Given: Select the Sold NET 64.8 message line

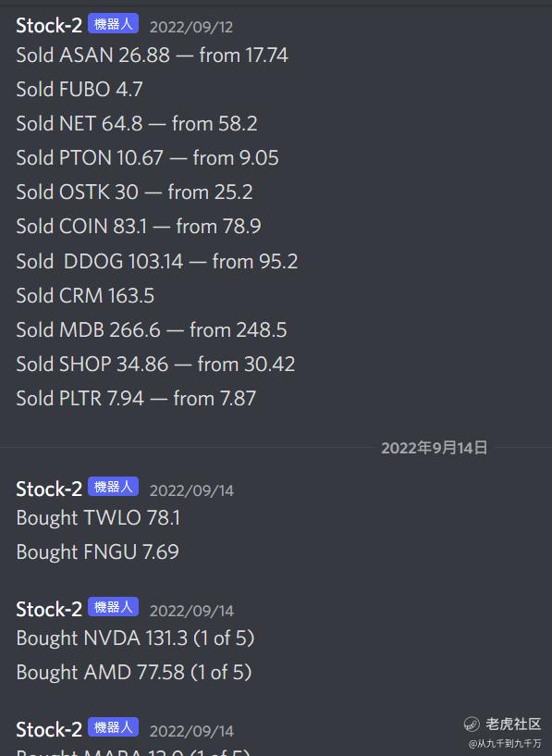Looking at the screenshot, I should tap(137, 123).
